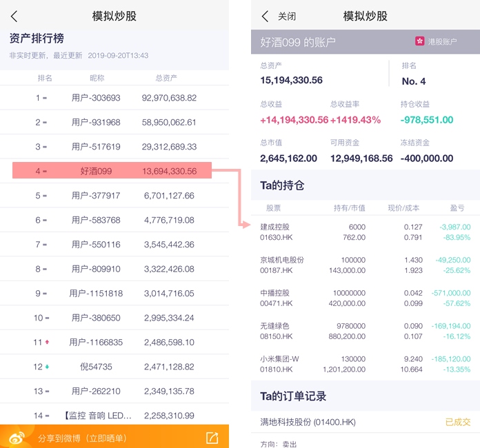Click available funds 12,949,168.56
The height and width of the screenshot is (448, 480).
tap(361, 159)
